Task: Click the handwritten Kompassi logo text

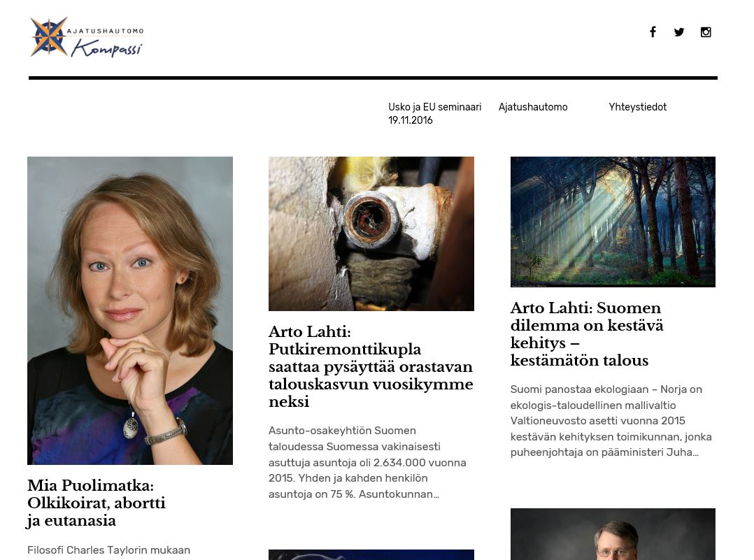Action: pyautogui.click(x=107, y=48)
